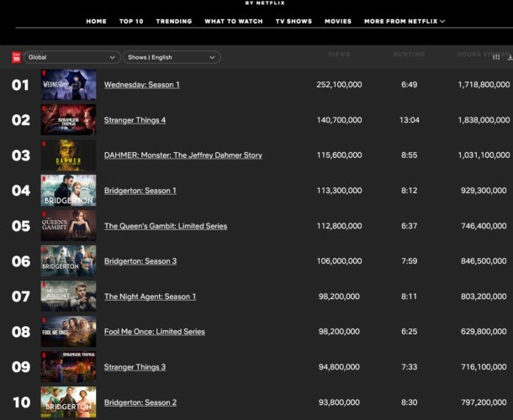Screen dimensions: 513x420
Task: Click the hours viewed value 929,300,000
Action: tap(484, 191)
